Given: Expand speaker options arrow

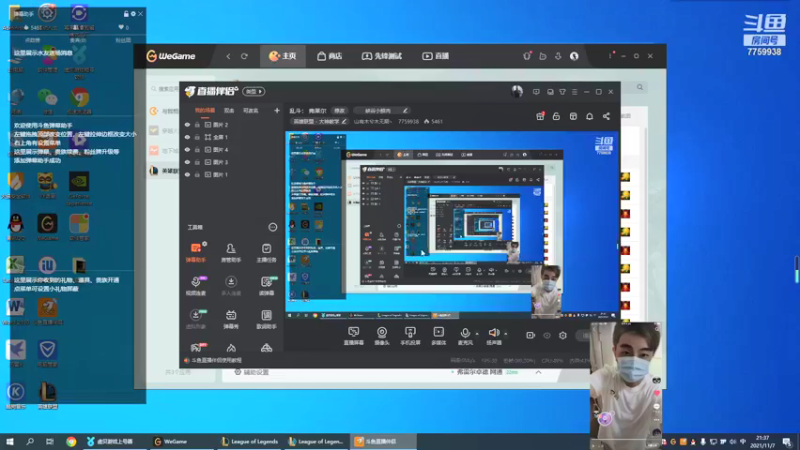Looking at the screenshot, I should [506, 334].
